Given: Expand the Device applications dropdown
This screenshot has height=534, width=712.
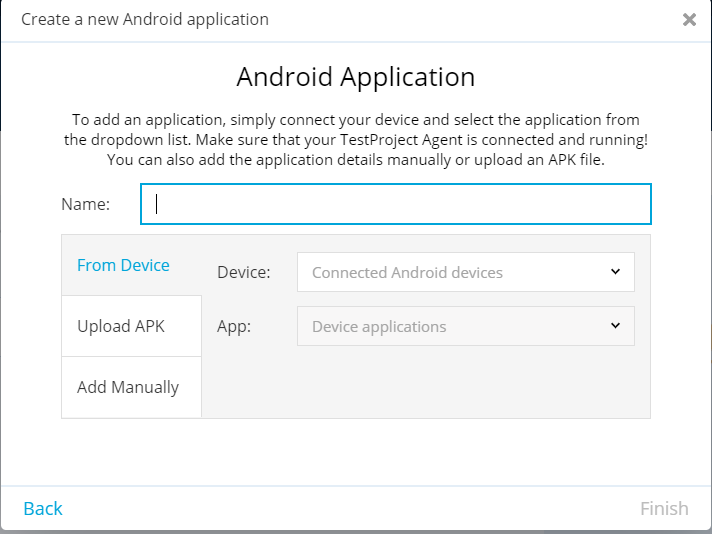Looking at the screenshot, I should tap(465, 326).
